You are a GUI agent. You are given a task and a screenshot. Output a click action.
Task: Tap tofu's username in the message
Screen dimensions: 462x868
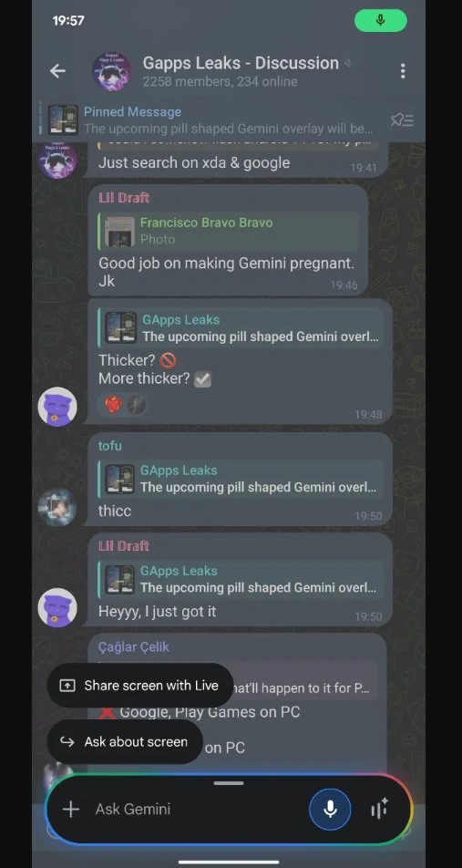coord(110,446)
